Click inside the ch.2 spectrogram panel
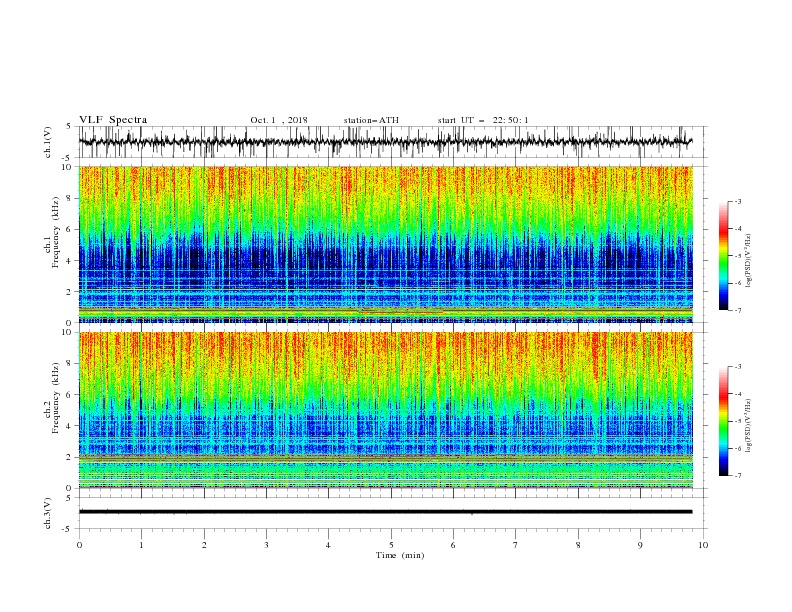 385,410
